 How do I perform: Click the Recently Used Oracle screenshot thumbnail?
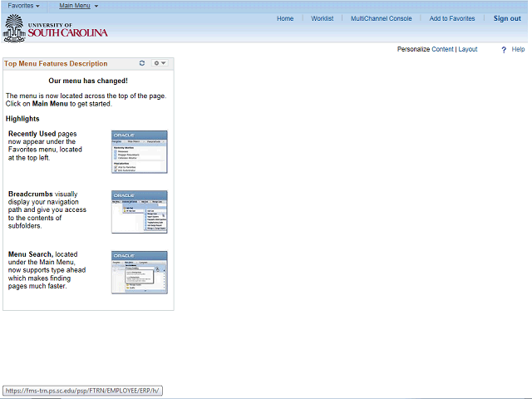click(140, 152)
